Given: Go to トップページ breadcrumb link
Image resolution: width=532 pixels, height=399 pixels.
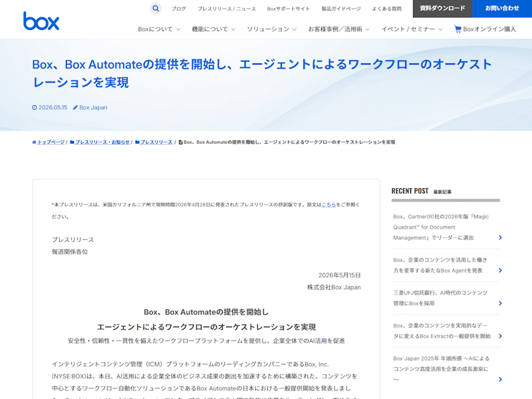Looking at the screenshot, I should click(51, 142).
